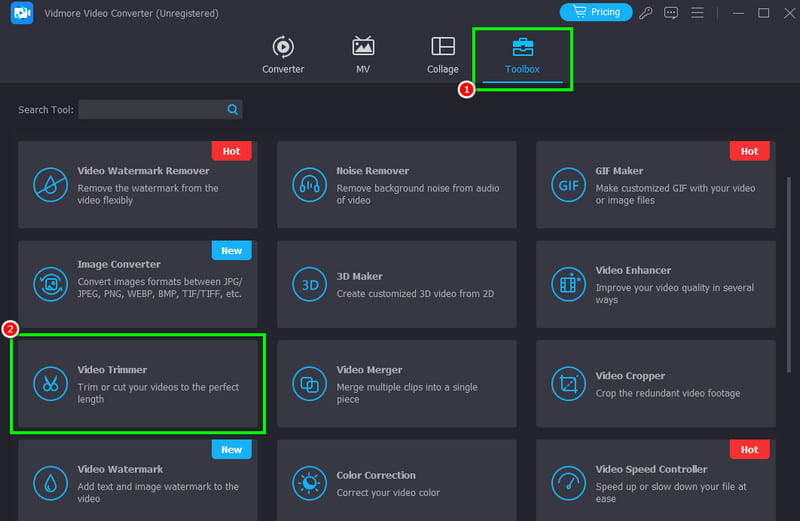This screenshot has width=800, height=521.
Task: Open Video Watermark title text
Action: click(x=120, y=469)
